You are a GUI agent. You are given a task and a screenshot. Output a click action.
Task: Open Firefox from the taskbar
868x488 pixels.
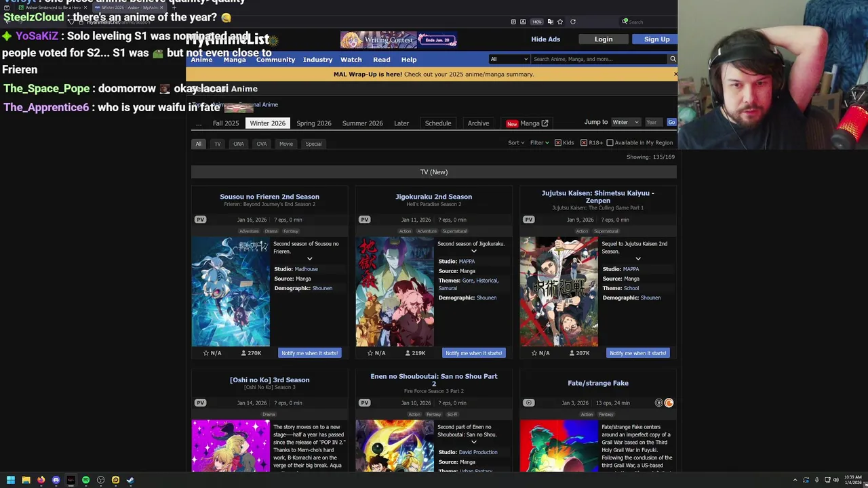pyautogui.click(x=41, y=480)
